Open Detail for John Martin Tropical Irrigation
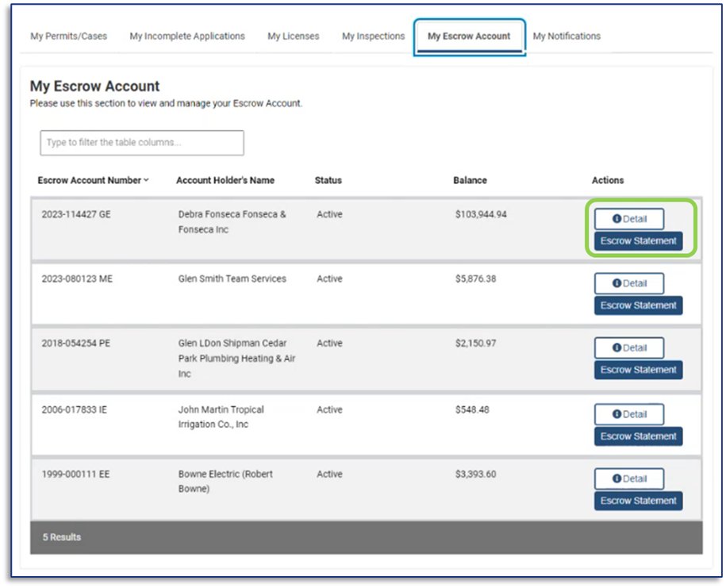726x588 pixels. (x=629, y=414)
